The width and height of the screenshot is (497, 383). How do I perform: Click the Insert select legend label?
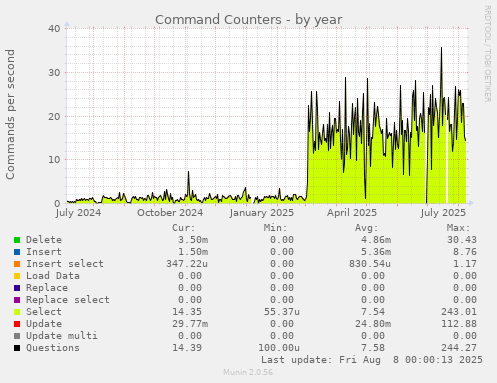click(x=65, y=264)
